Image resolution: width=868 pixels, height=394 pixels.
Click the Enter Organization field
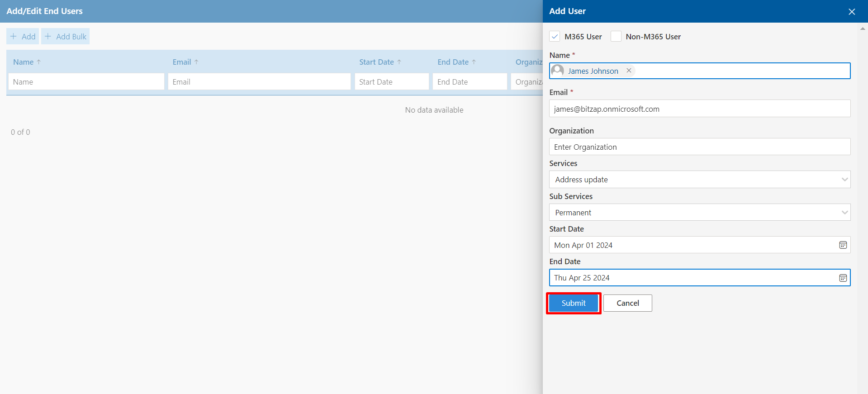click(x=700, y=147)
